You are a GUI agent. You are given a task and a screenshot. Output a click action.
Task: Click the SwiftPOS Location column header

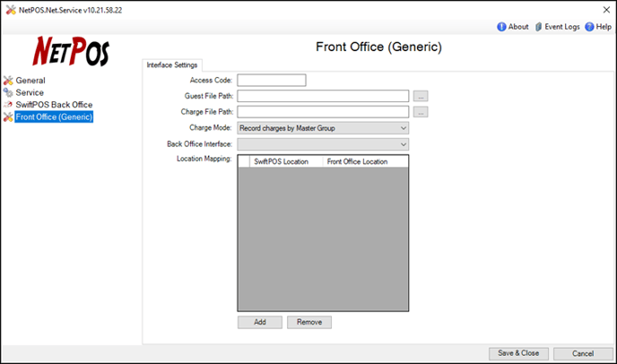(286, 161)
